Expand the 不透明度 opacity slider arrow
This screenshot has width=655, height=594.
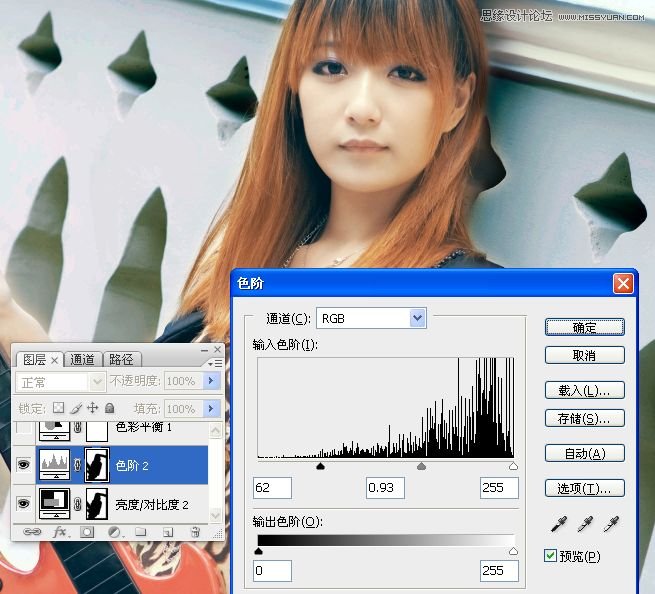click(210, 382)
